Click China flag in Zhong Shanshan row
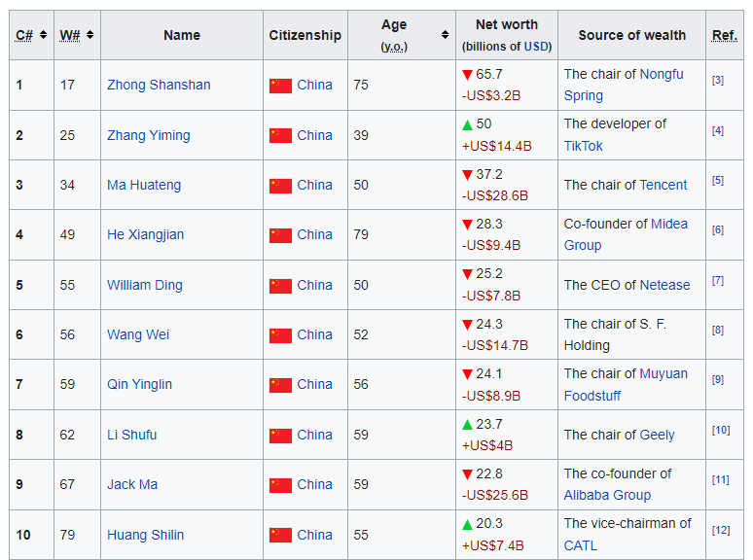The width and height of the screenshot is (753, 560). [280, 86]
